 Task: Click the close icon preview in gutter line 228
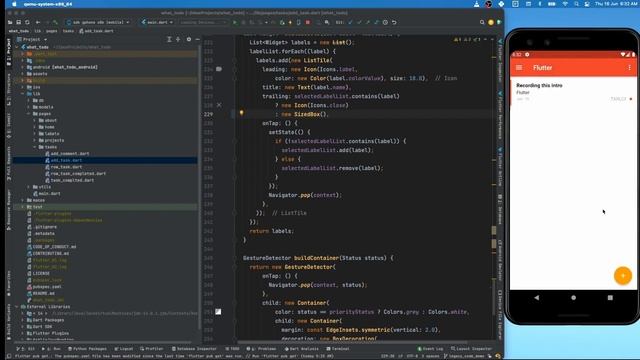pos(219,105)
